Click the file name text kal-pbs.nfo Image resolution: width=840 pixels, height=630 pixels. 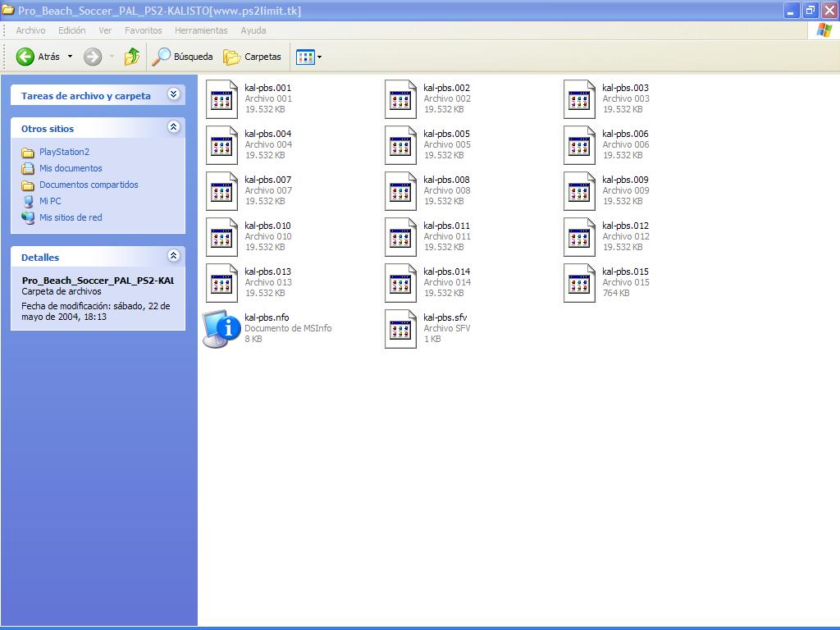(x=267, y=317)
